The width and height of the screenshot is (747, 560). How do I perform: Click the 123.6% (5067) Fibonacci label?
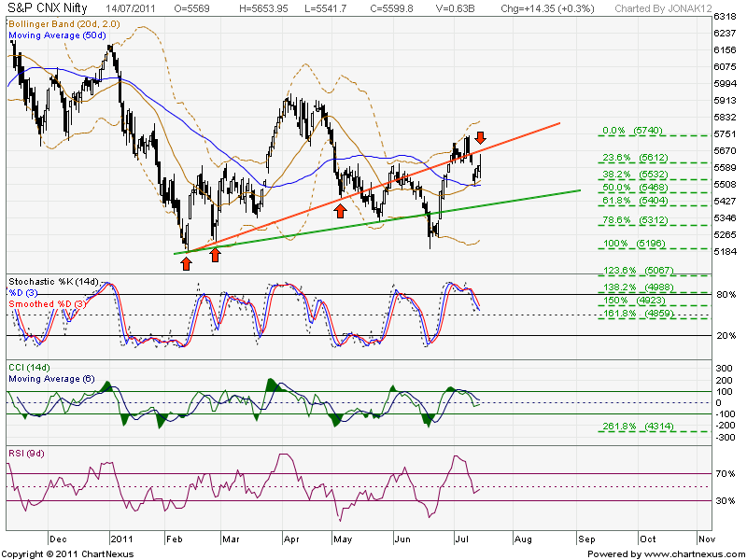tap(639, 270)
